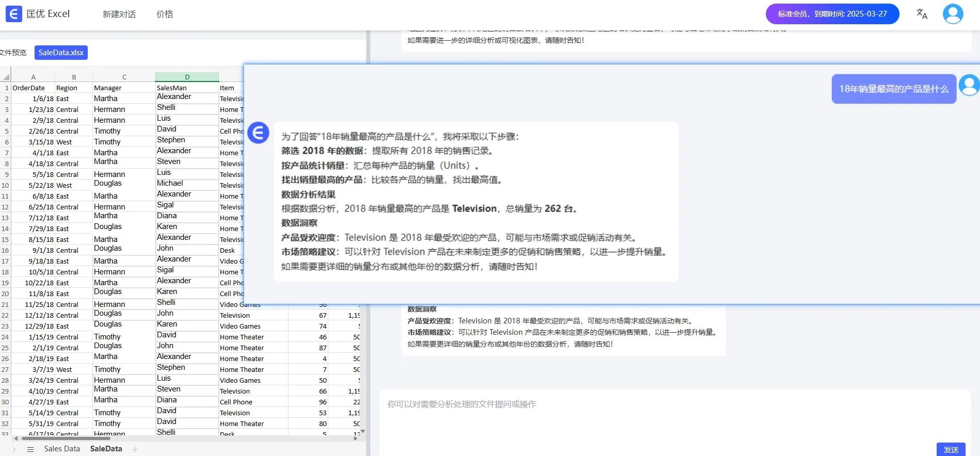Open the sheet list hamburger icon
The image size is (980, 456).
point(30,449)
